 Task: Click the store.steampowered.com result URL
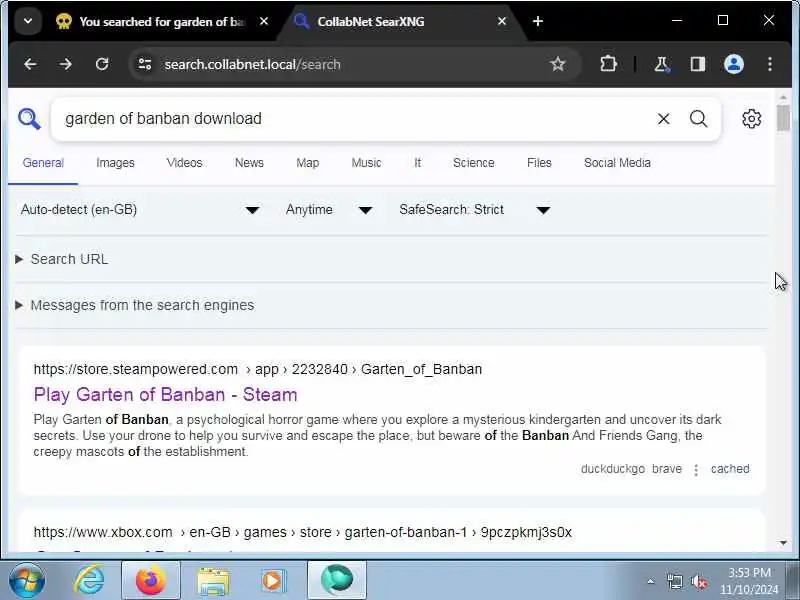258,369
